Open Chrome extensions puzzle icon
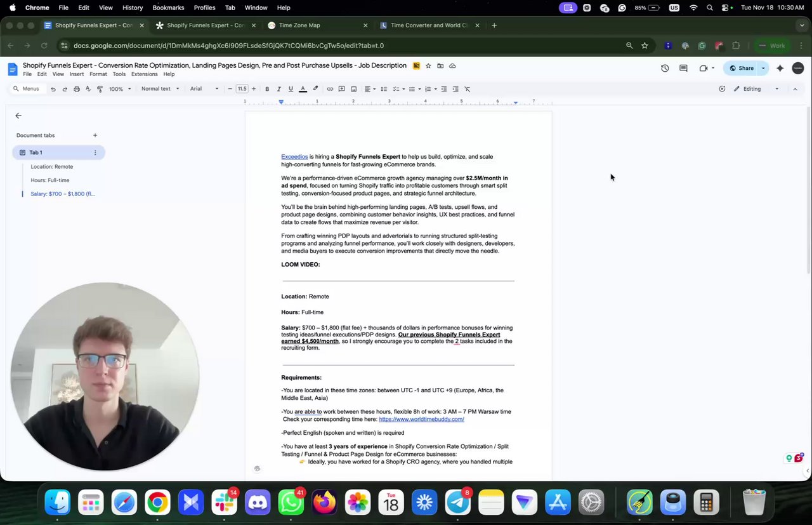Viewport: 812px width, 525px height. [x=736, y=46]
